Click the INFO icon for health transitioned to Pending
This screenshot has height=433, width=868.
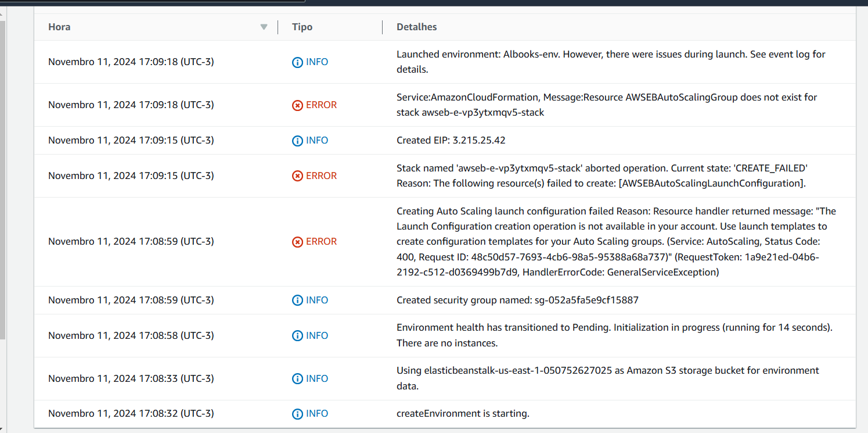coord(297,336)
